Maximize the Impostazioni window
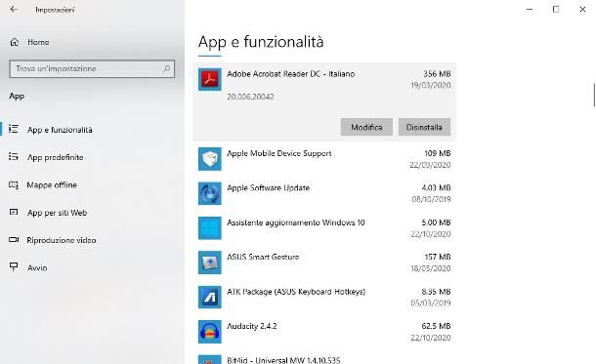The height and width of the screenshot is (364, 596). tap(556, 9)
